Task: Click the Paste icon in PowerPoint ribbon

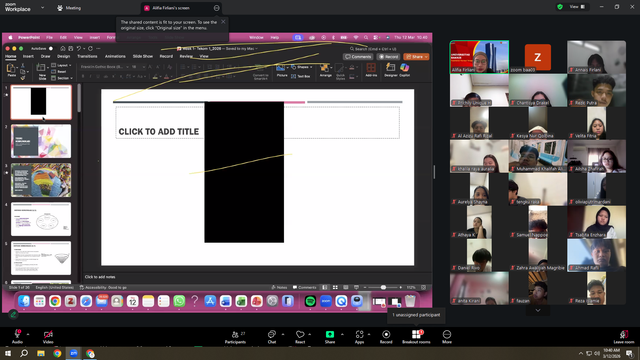Action: 11,70
